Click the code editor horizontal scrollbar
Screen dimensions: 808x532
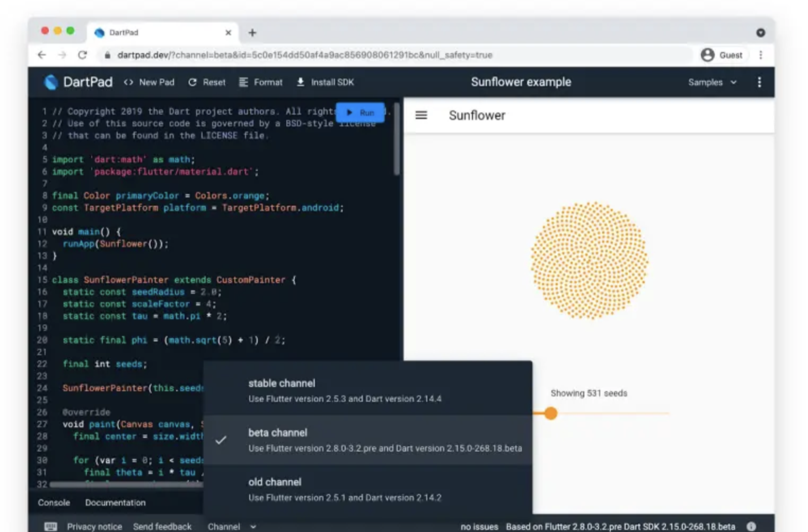[x=126, y=484]
